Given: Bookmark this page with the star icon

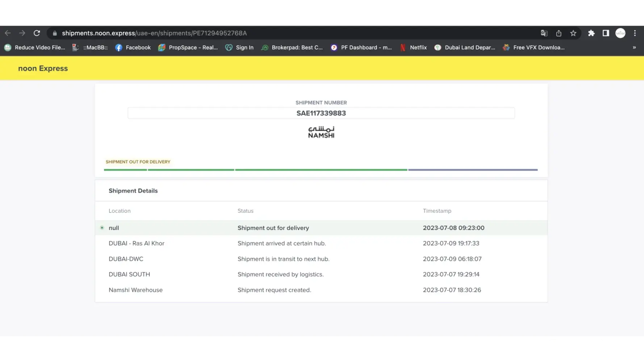Looking at the screenshot, I should pyautogui.click(x=573, y=33).
